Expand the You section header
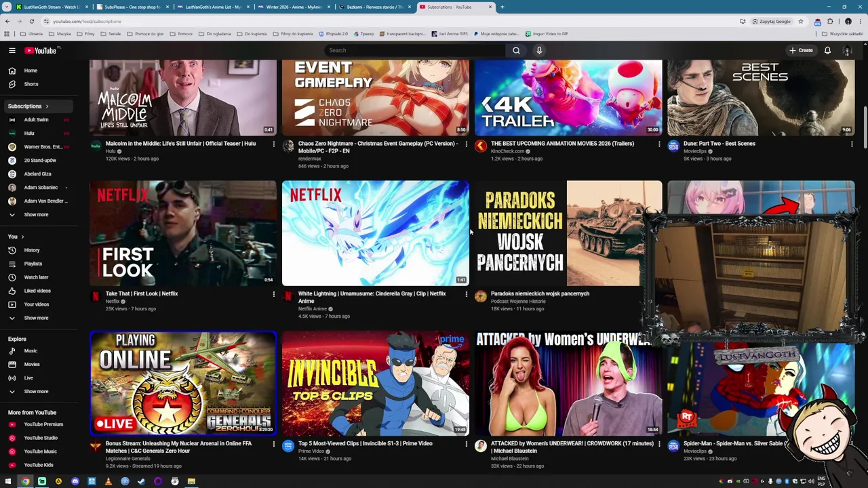868x488 pixels. pyautogui.click(x=16, y=237)
